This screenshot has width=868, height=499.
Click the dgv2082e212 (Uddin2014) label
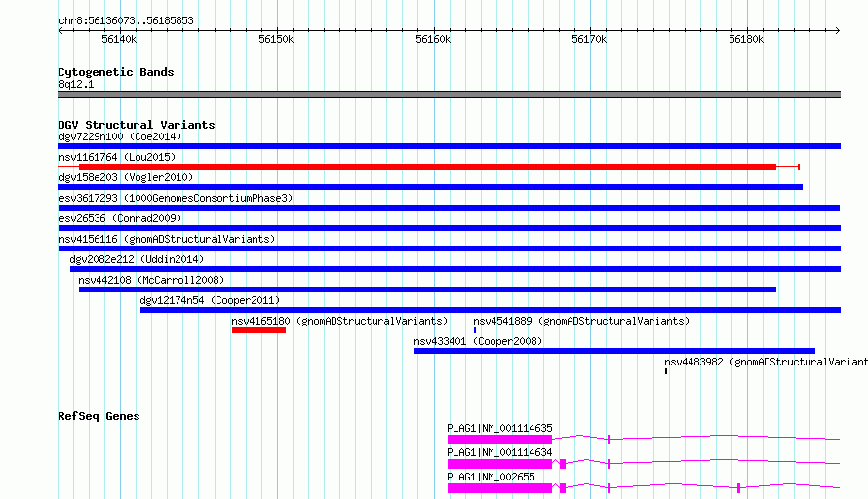coord(137,259)
